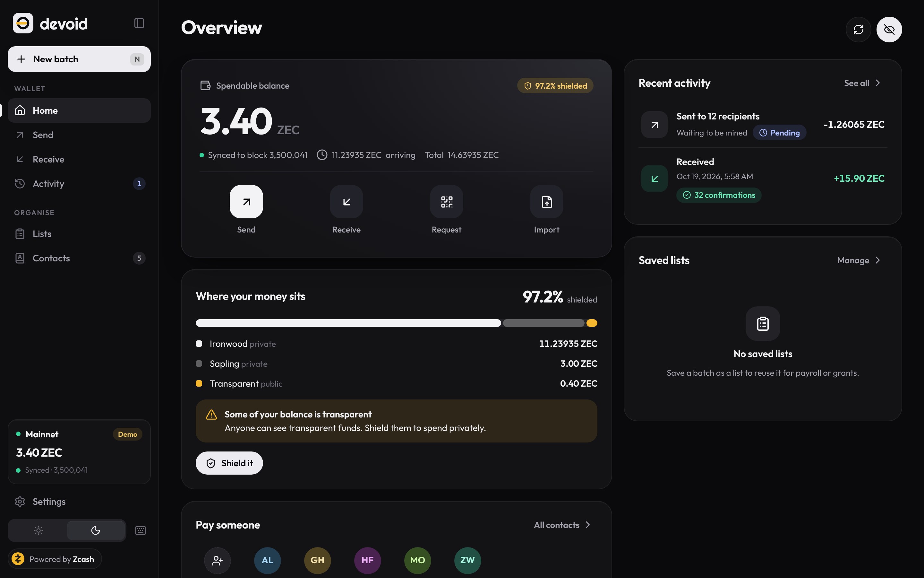Click the Shield it button
The height and width of the screenshot is (578, 924).
(x=229, y=463)
